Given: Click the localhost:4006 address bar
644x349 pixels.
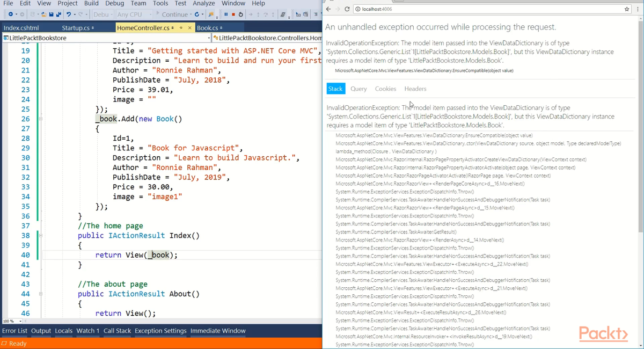Looking at the screenshot, I should tap(492, 9).
